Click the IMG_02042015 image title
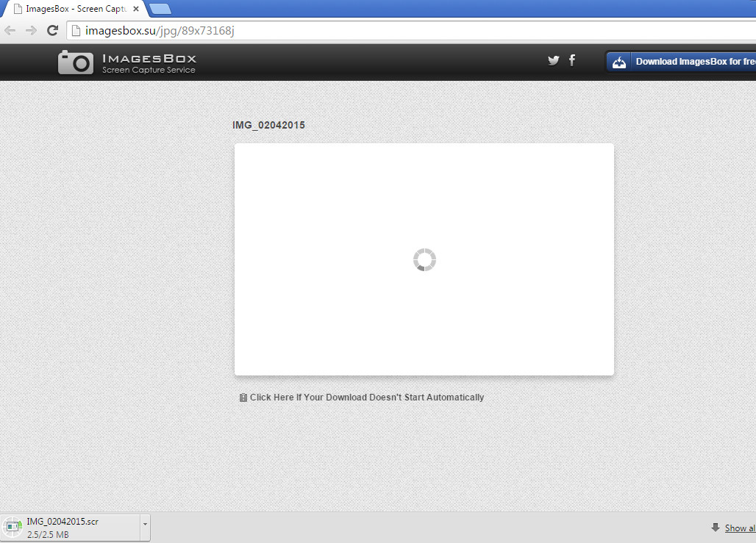Image resolution: width=756 pixels, height=543 pixels. [268, 125]
